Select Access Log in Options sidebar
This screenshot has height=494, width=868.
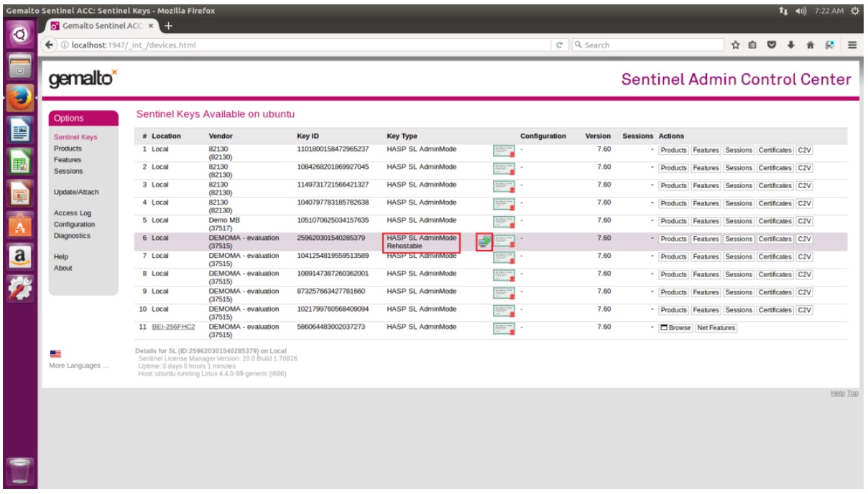point(73,213)
